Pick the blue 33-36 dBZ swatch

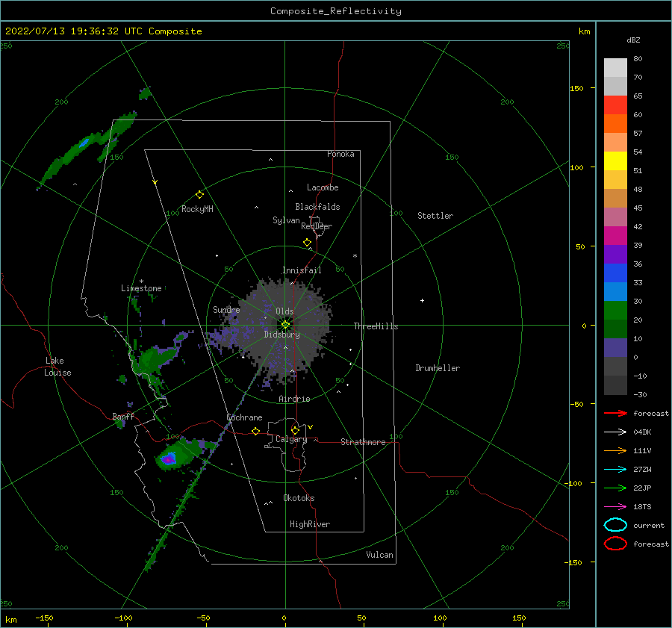(615, 273)
